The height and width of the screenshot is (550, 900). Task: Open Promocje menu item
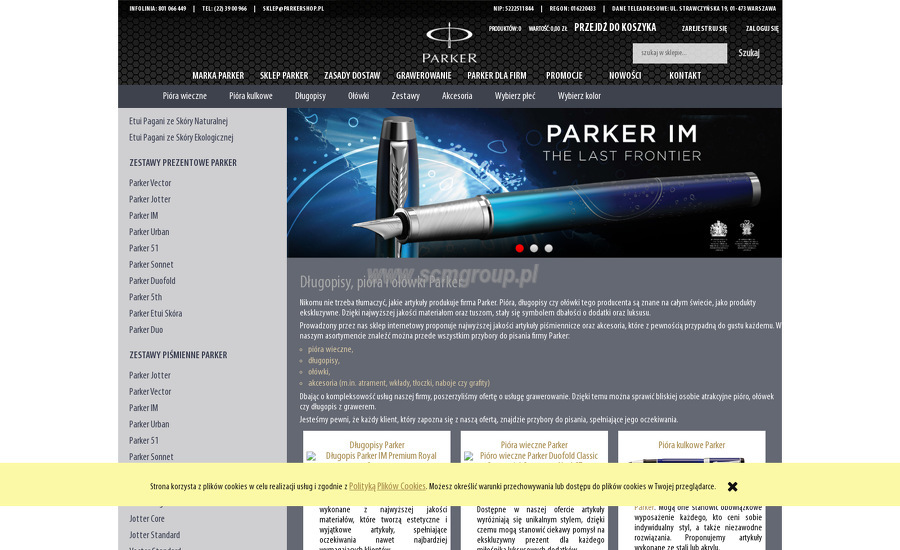coord(564,75)
